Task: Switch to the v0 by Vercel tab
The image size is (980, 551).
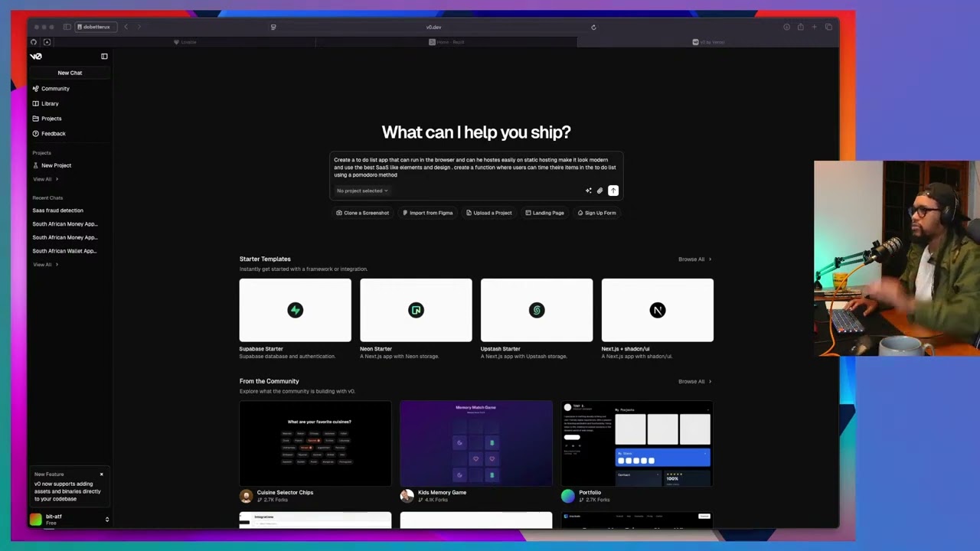Action: [x=708, y=42]
